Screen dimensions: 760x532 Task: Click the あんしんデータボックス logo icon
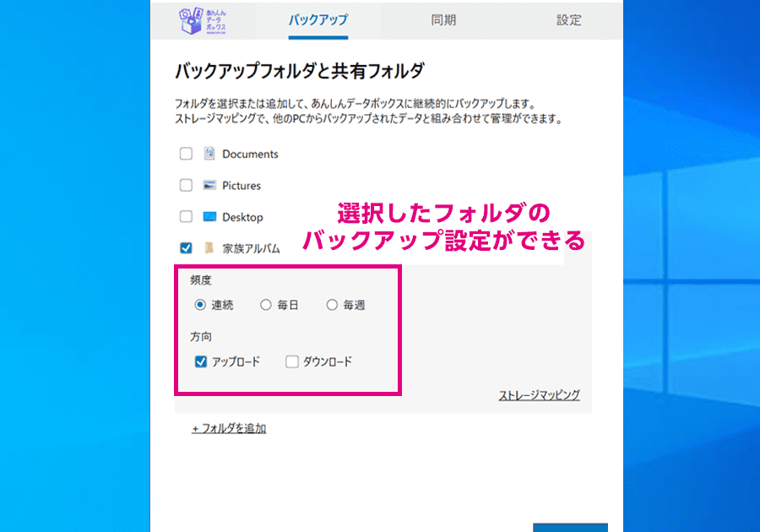(204, 20)
